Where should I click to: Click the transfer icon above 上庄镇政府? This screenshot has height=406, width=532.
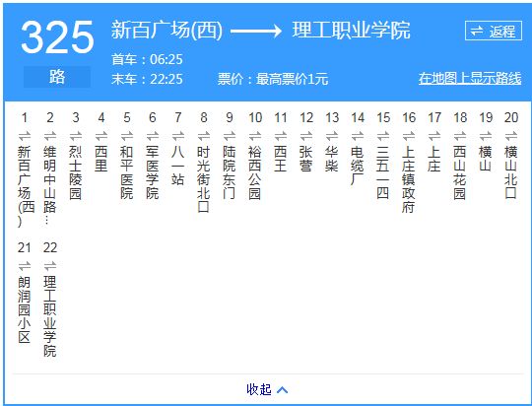(409, 136)
